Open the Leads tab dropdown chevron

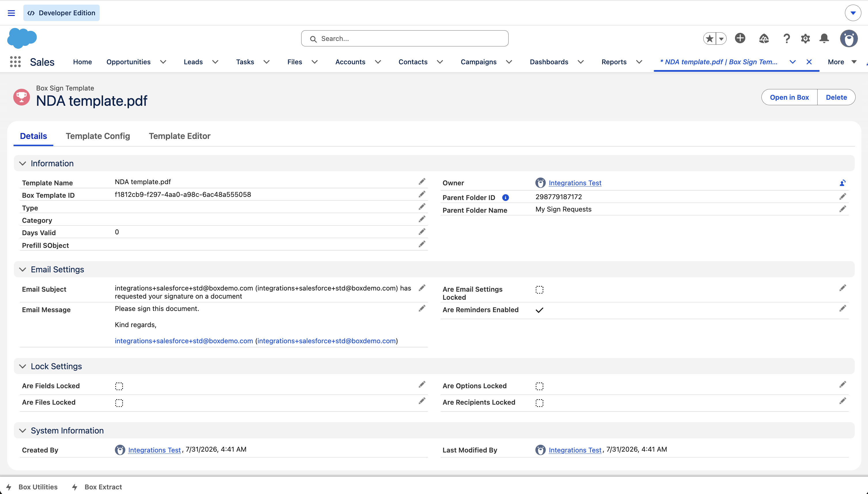tap(215, 62)
